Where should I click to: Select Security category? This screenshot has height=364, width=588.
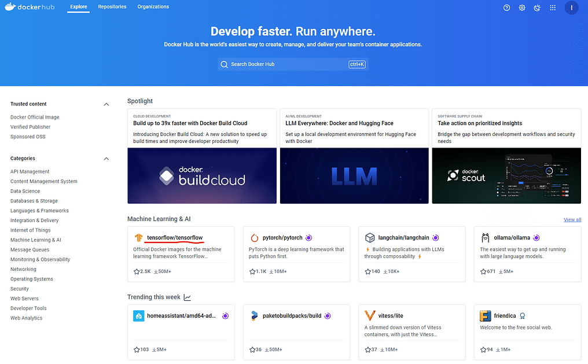pyautogui.click(x=20, y=288)
